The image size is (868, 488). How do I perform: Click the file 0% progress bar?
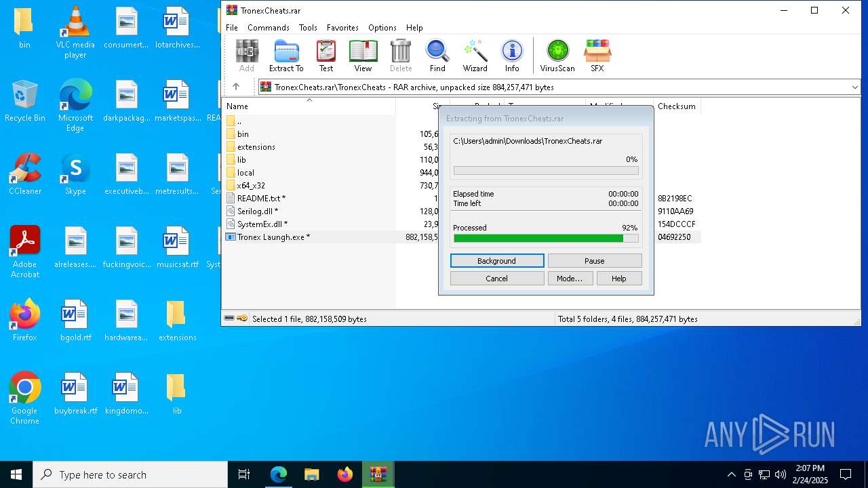tap(546, 171)
